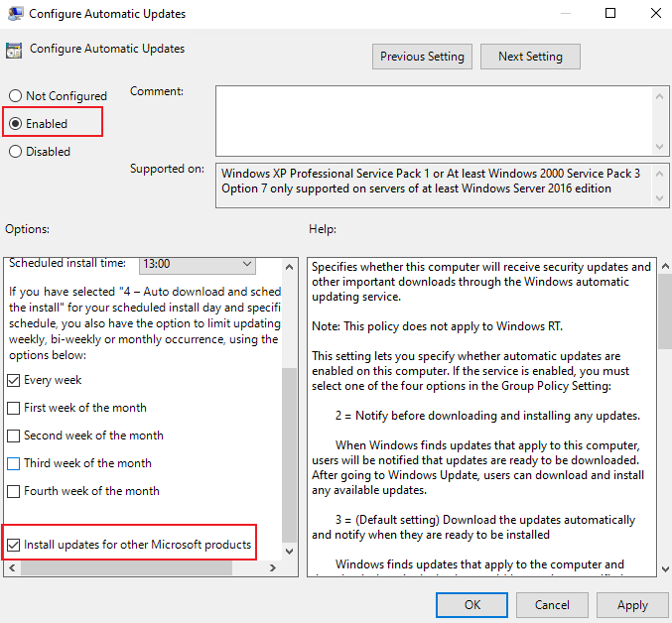Confirm with the OK button
The image size is (672, 623).
[x=471, y=605]
